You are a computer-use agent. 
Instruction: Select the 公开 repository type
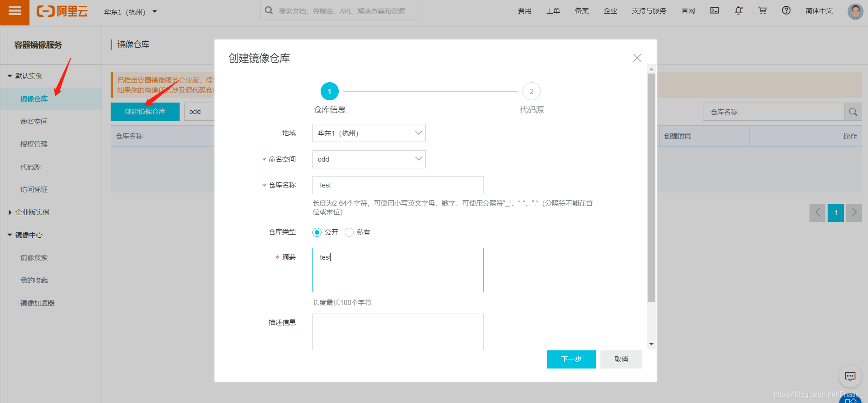click(317, 232)
